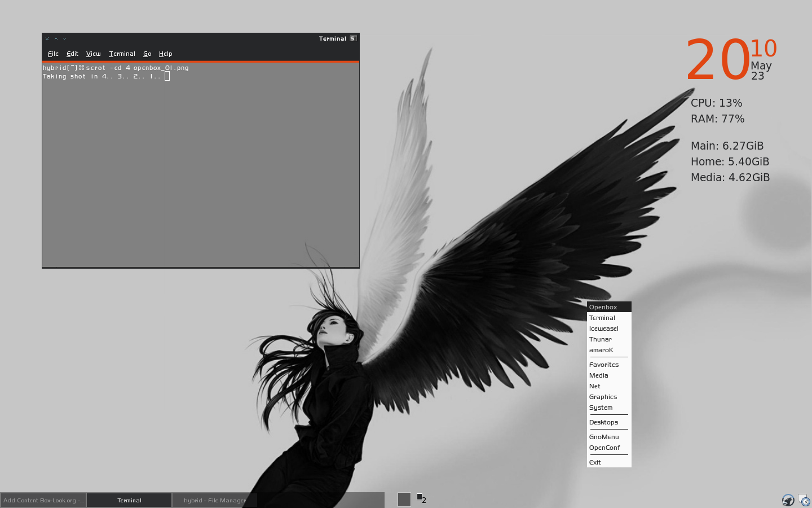Switch to hybrid - File Manager taskbar window
The image size is (812, 508).
(215, 500)
